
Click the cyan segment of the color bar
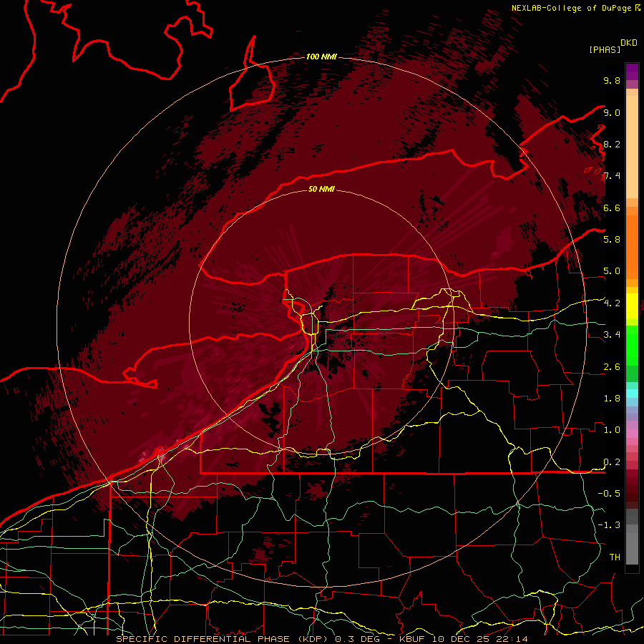tap(632, 393)
